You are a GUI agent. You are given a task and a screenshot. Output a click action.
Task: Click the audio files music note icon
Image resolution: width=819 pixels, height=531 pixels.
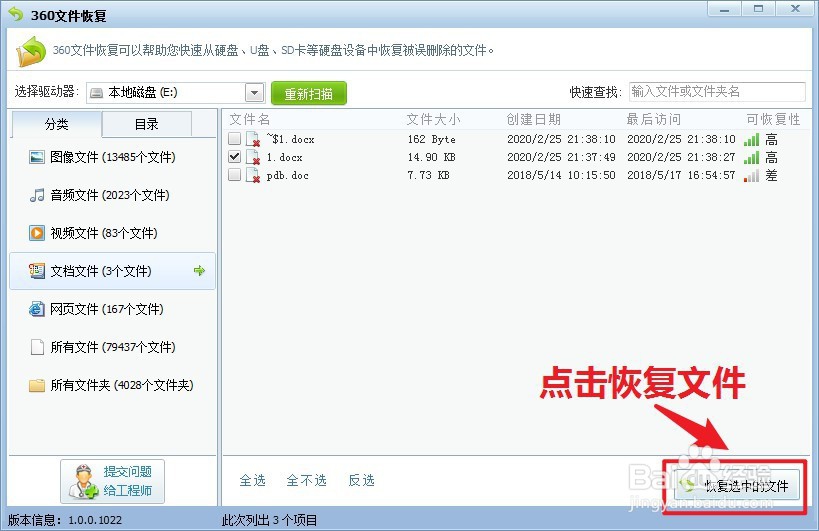tap(37, 195)
